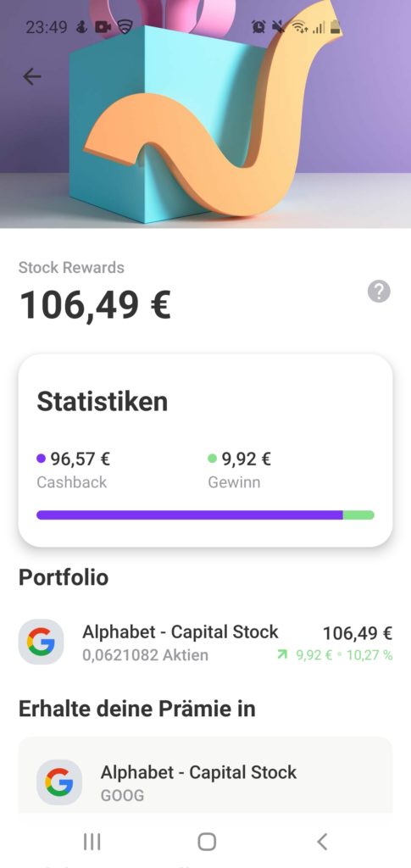Image resolution: width=411 pixels, height=868 pixels.
Task: Tap the Statistiken card heading
Action: pyautogui.click(x=103, y=401)
